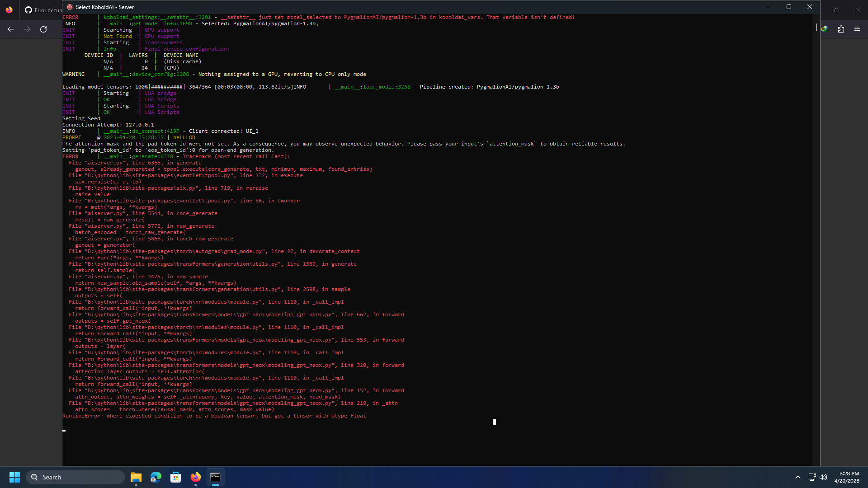Reload the page with the refresh icon
The width and height of the screenshot is (868, 488).
[43, 29]
